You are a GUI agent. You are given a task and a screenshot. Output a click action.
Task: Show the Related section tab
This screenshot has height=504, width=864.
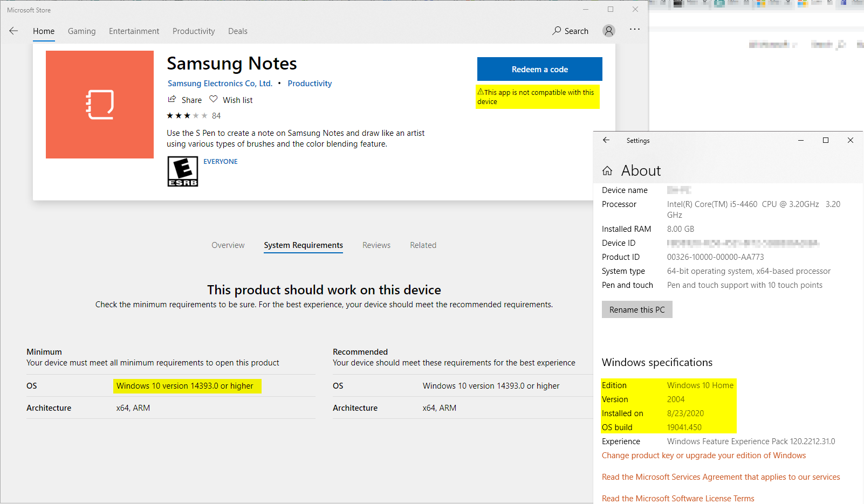pyautogui.click(x=423, y=245)
